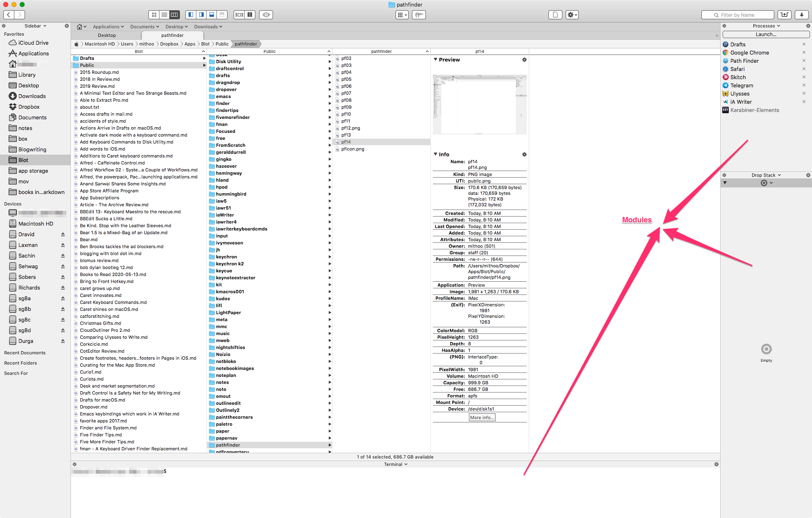This screenshot has height=518, width=812.
Task: Open Info section gear options
Action: pos(524,154)
